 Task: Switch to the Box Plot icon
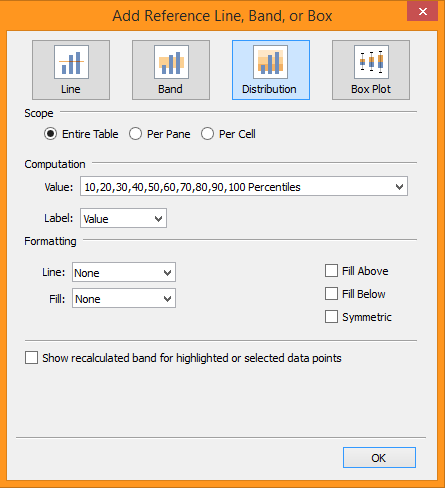click(x=371, y=62)
